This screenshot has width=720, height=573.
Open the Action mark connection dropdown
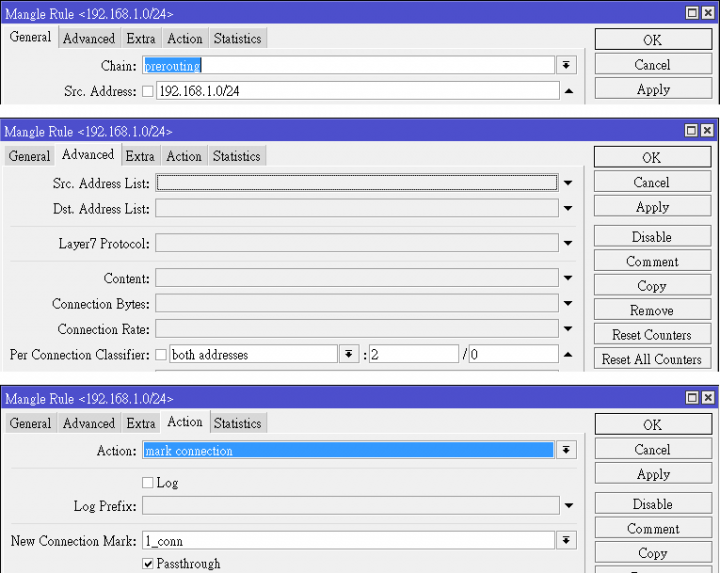(x=566, y=450)
